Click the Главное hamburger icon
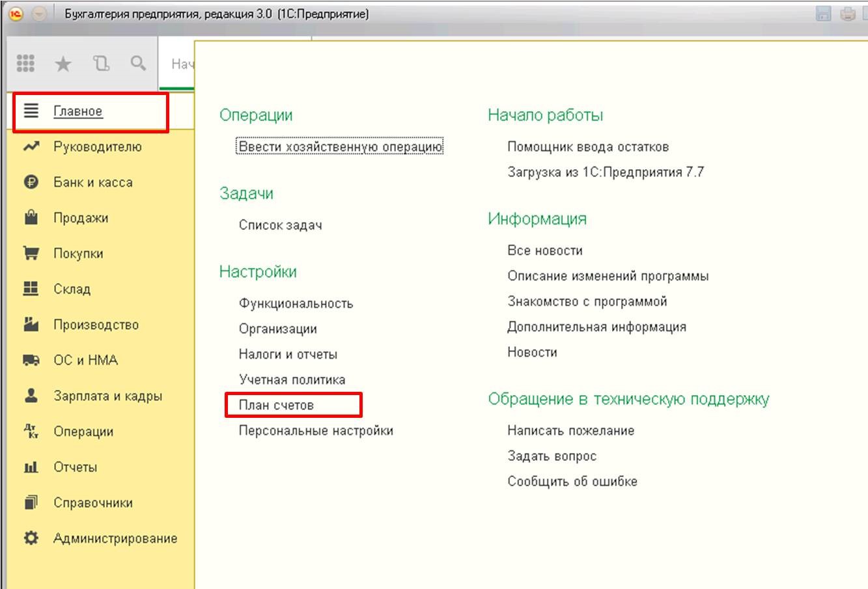The height and width of the screenshot is (589, 868). [x=31, y=111]
